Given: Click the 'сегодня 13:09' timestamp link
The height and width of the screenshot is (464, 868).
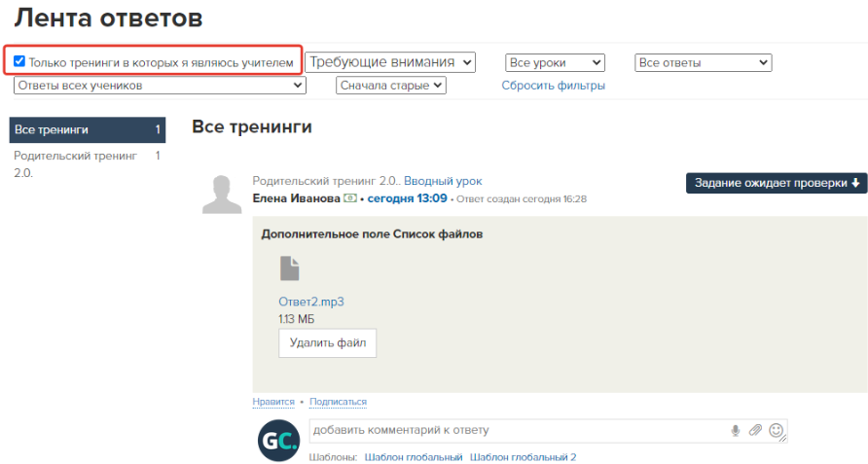Looking at the screenshot, I should [407, 198].
